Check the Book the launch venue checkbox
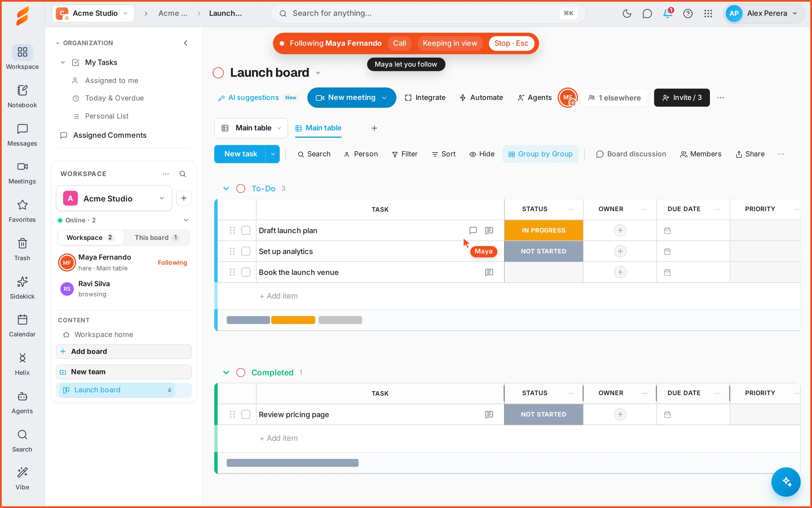 coord(246,272)
